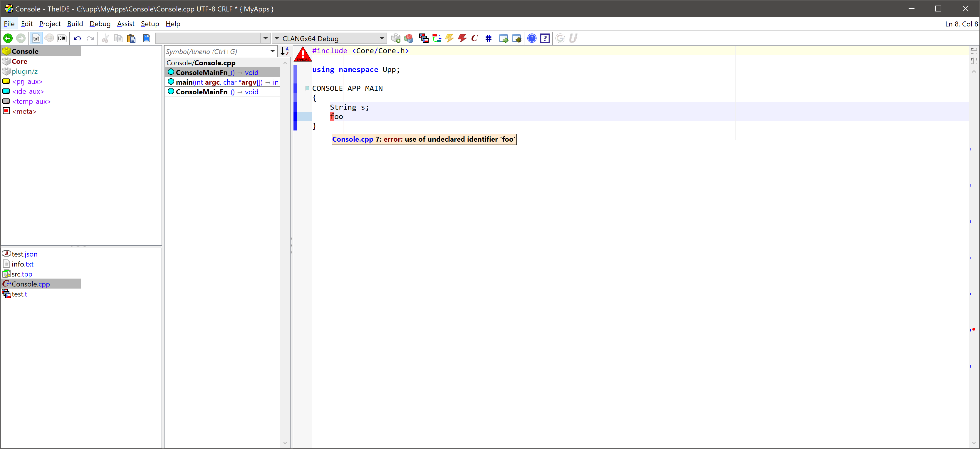This screenshot has height=449, width=980.
Task: Click the green back navigation arrow
Action: click(x=8, y=38)
